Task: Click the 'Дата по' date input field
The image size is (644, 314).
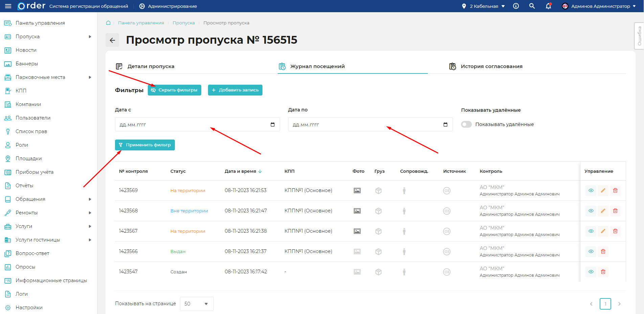Action: tap(365, 125)
